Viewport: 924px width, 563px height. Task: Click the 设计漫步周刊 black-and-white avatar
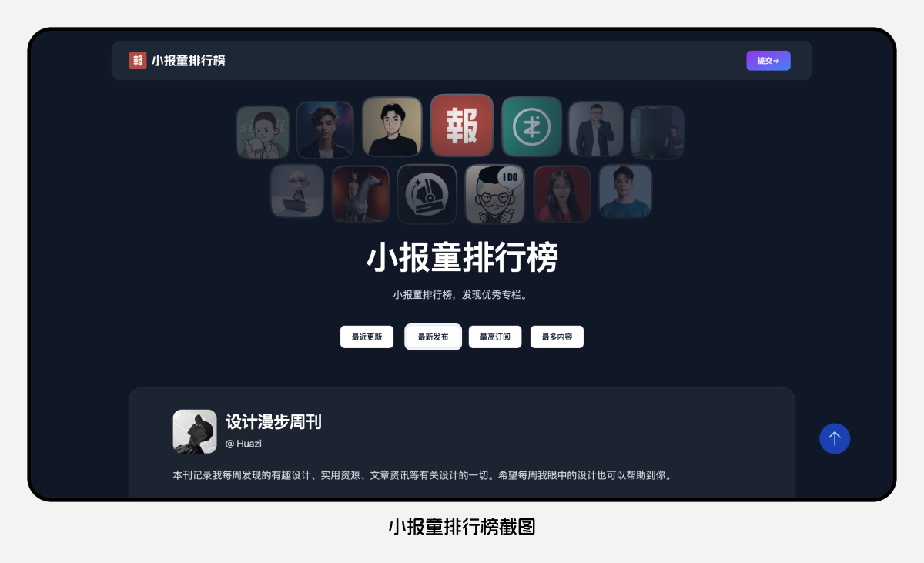point(195,431)
